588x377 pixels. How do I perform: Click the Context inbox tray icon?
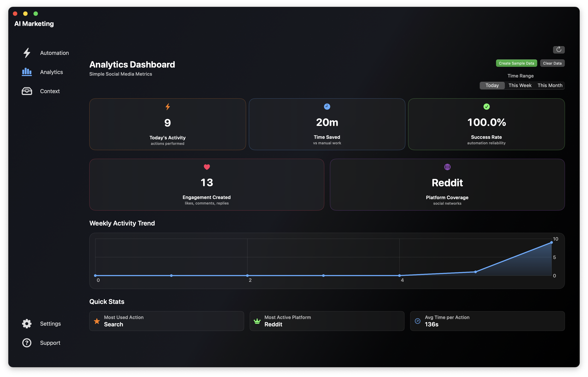pyautogui.click(x=27, y=91)
